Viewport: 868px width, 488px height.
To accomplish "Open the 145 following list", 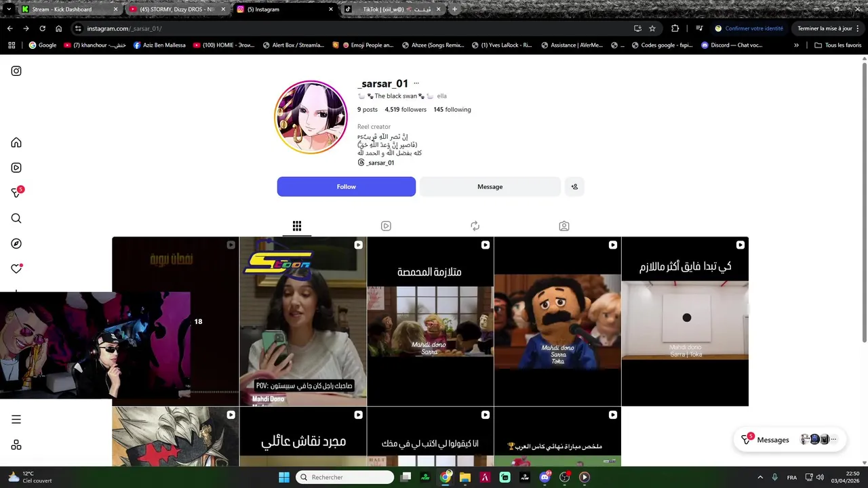I will tap(452, 110).
